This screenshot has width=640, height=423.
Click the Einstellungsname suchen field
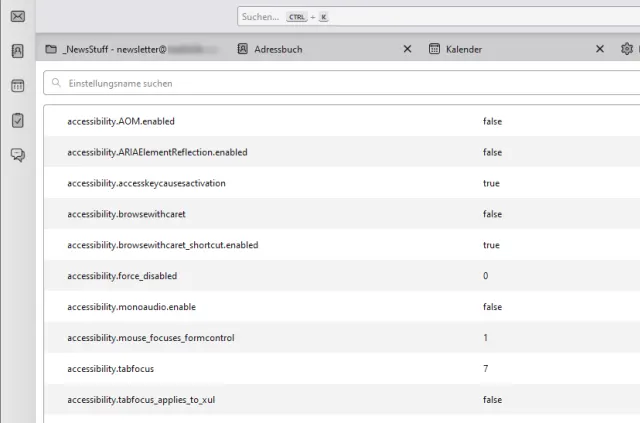340,84
